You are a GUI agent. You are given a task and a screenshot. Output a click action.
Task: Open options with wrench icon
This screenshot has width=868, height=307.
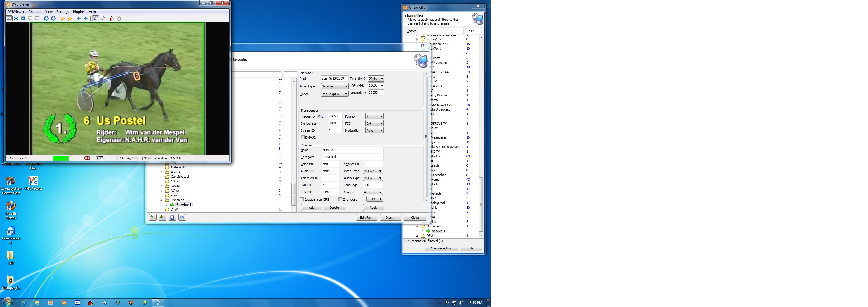103,18
